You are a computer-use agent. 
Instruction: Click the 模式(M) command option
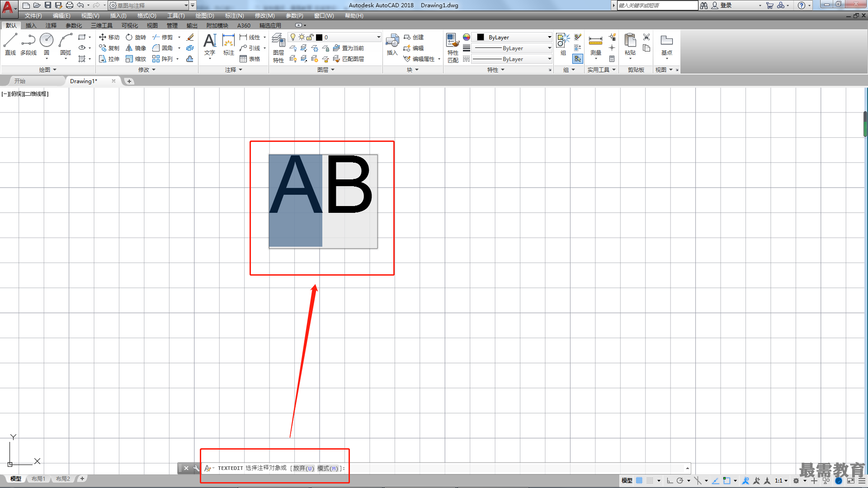point(328,468)
